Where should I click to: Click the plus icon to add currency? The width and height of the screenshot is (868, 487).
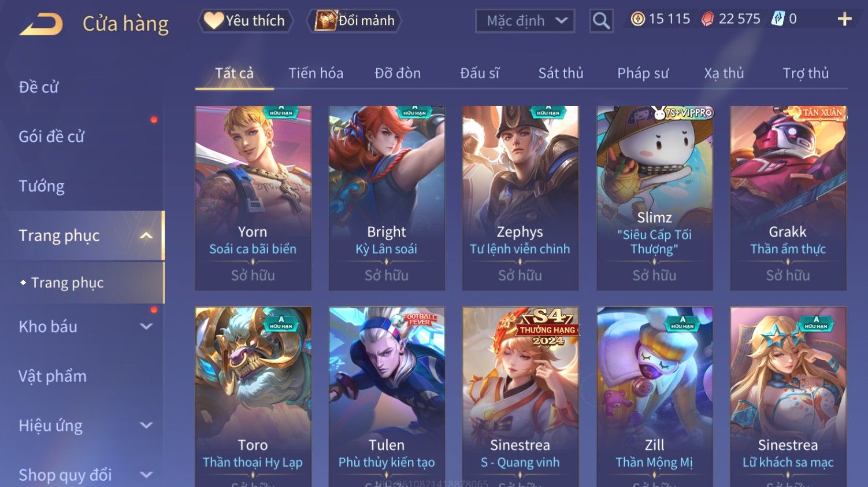(844, 19)
